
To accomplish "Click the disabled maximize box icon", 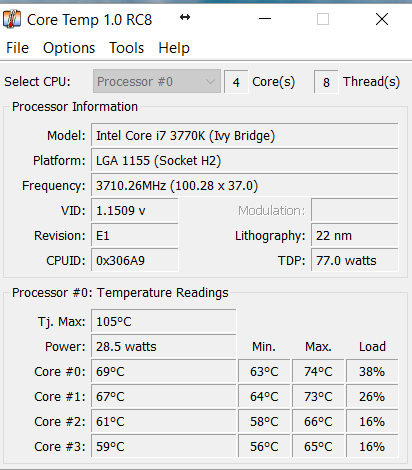I will pos(323,19).
